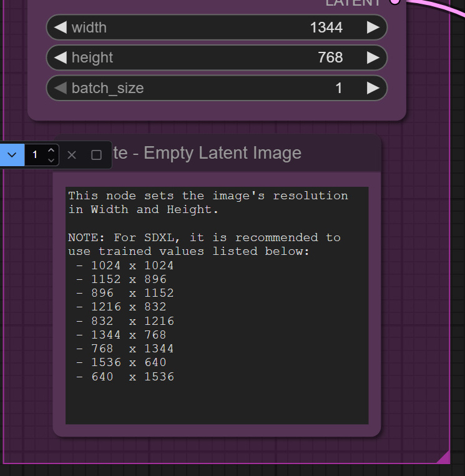Click the '1344 x 768' line in note
The width and height of the screenshot is (465, 476).
129,335
